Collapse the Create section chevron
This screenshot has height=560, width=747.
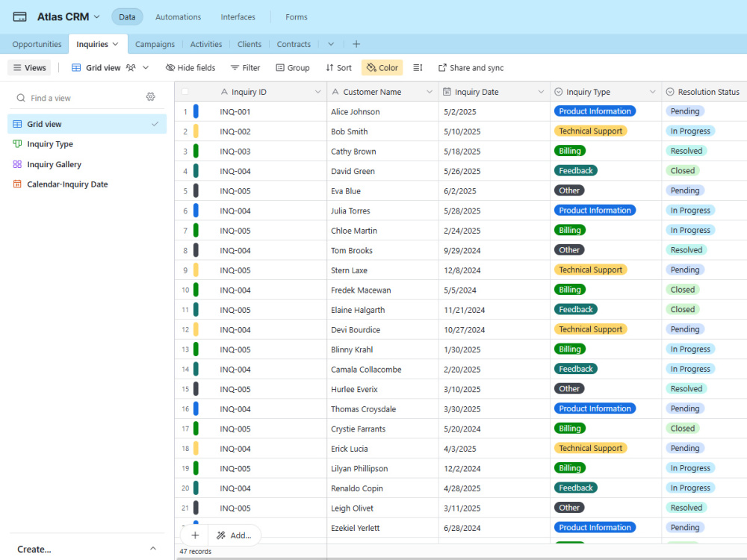coord(153,549)
